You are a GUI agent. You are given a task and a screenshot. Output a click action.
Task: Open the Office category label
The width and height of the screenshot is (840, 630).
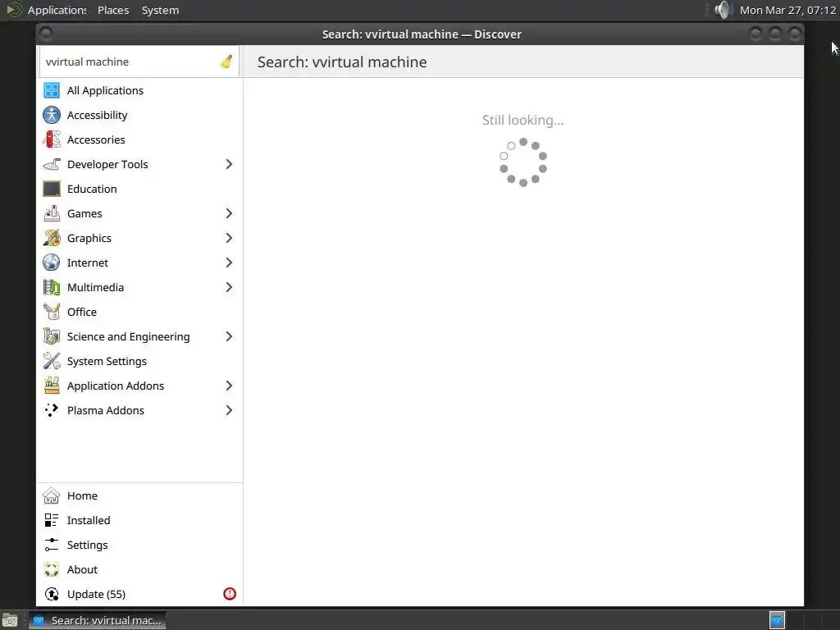pyautogui.click(x=81, y=312)
